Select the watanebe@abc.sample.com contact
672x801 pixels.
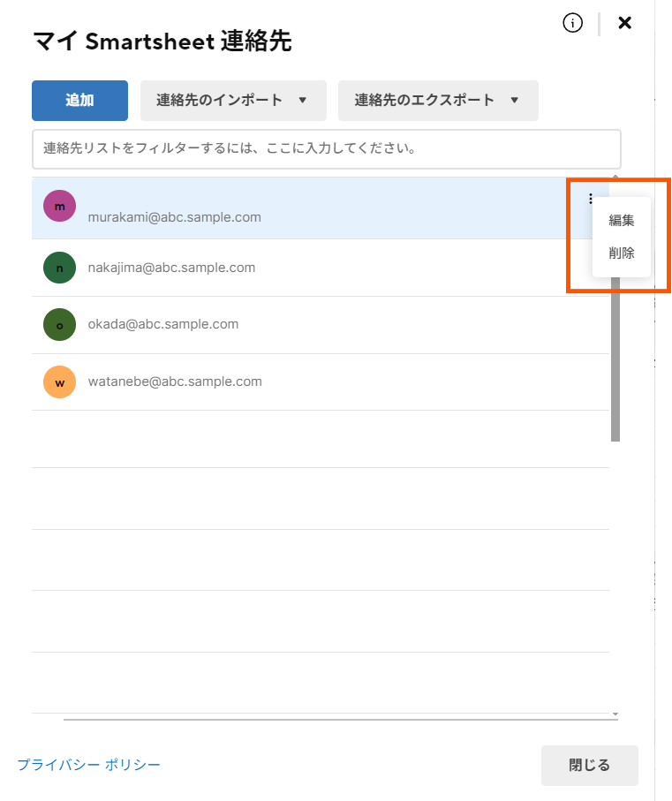(175, 382)
